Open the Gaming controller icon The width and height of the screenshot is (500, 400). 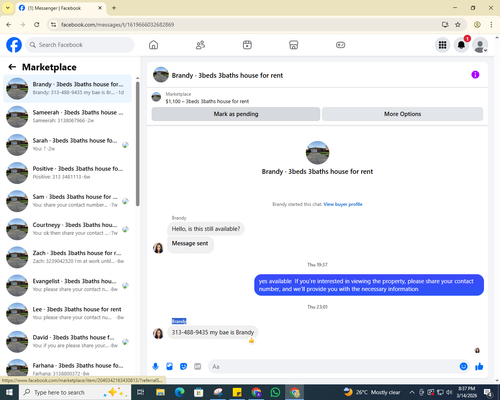click(x=340, y=45)
